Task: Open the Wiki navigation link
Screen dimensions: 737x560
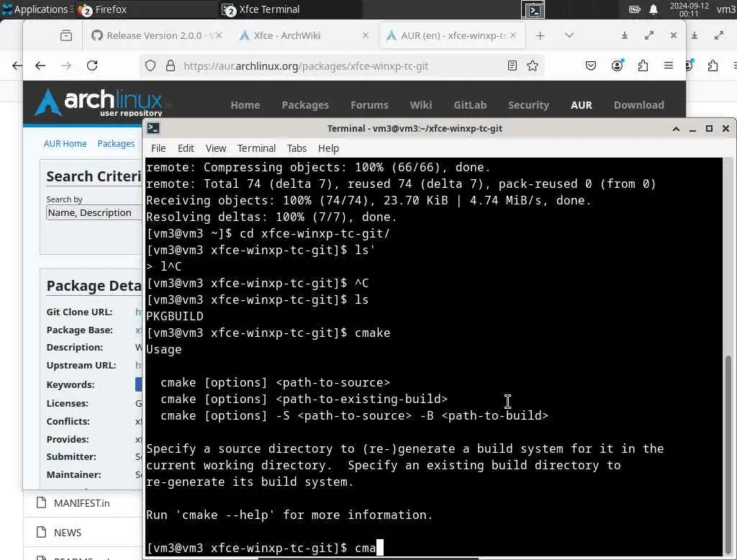Action: (x=420, y=105)
